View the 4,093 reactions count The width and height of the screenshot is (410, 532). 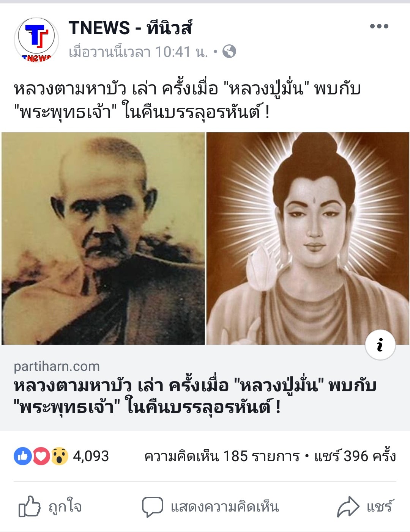(91, 456)
